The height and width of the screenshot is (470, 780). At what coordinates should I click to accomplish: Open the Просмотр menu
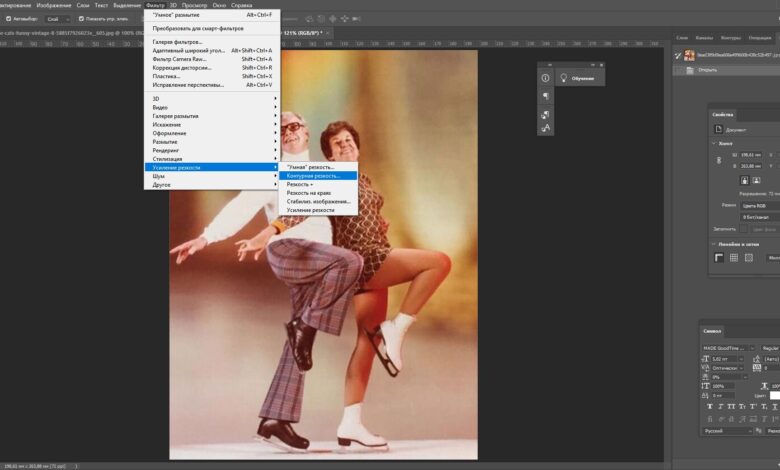194,5
